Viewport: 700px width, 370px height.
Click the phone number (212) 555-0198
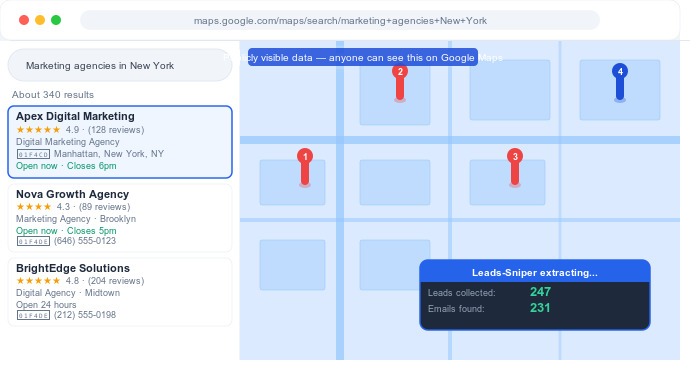tap(85, 315)
